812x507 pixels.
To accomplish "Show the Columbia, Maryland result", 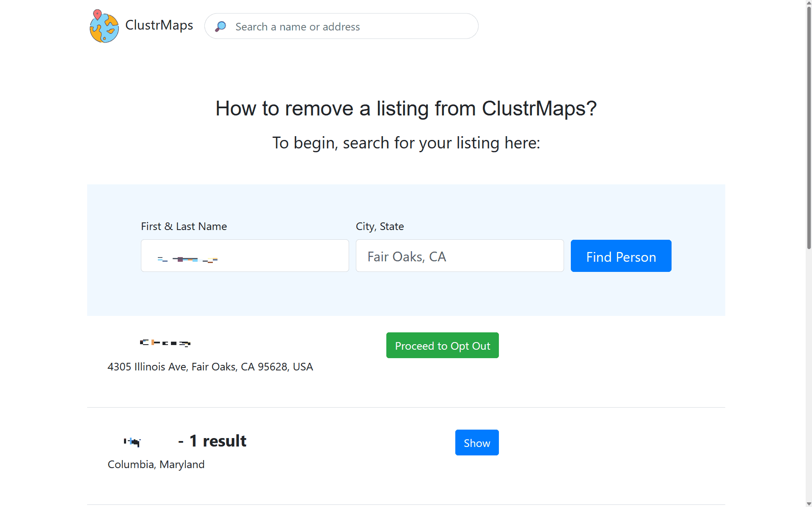I will [476, 443].
